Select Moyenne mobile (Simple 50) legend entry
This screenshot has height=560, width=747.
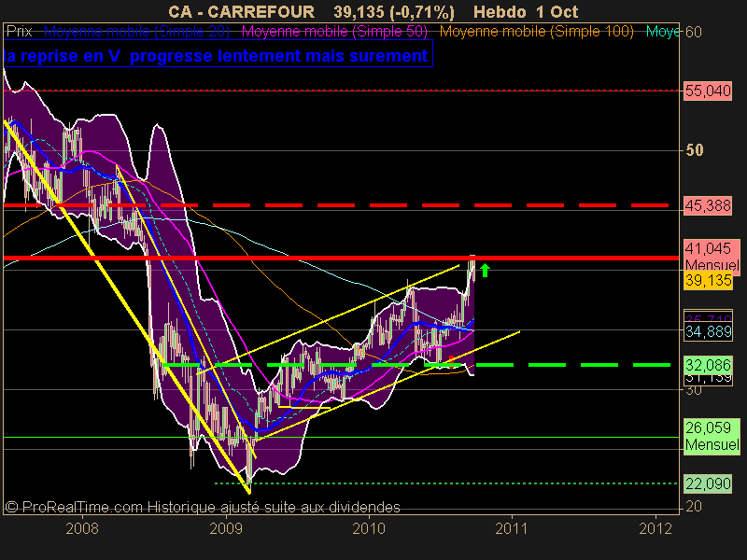pos(334,32)
